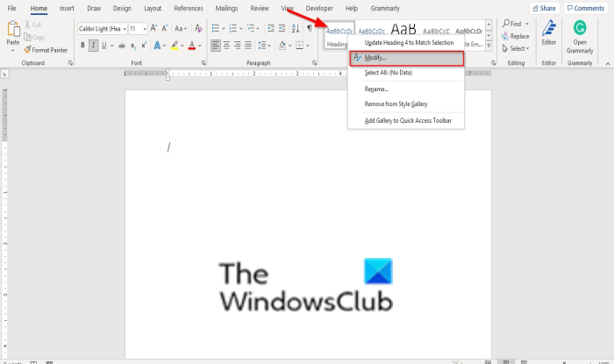Align text to the right

[x=238, y=46]
